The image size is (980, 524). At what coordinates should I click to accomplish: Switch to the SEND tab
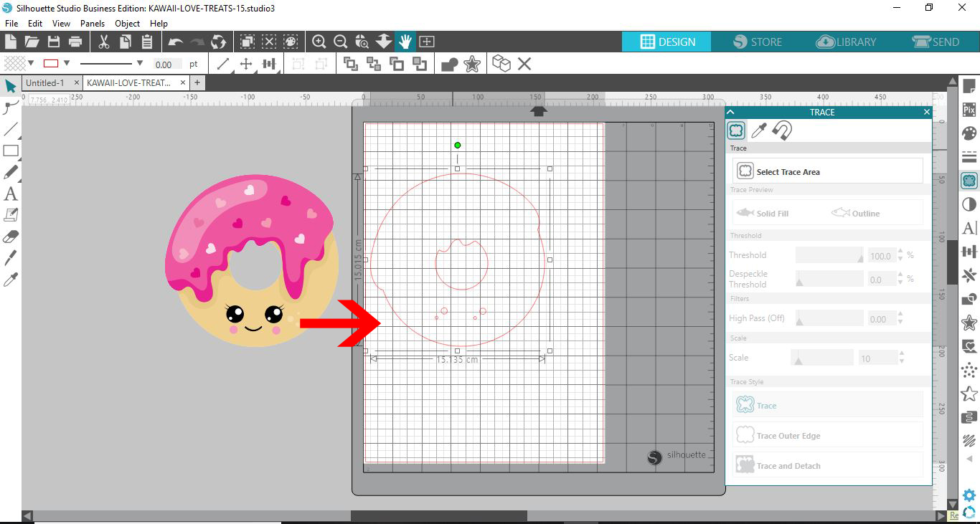(x=936, y=42)
